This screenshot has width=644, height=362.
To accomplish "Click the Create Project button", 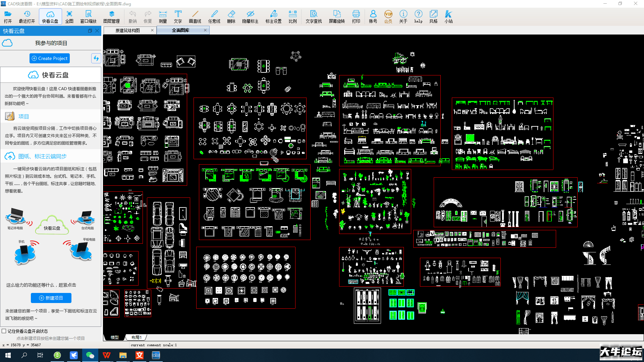I will (50, 58).
